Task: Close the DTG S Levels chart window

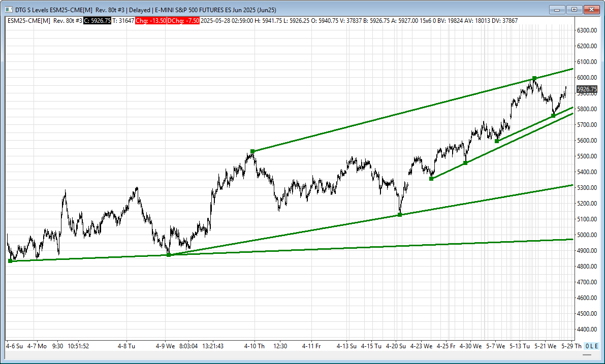Action: coord(591,9)
